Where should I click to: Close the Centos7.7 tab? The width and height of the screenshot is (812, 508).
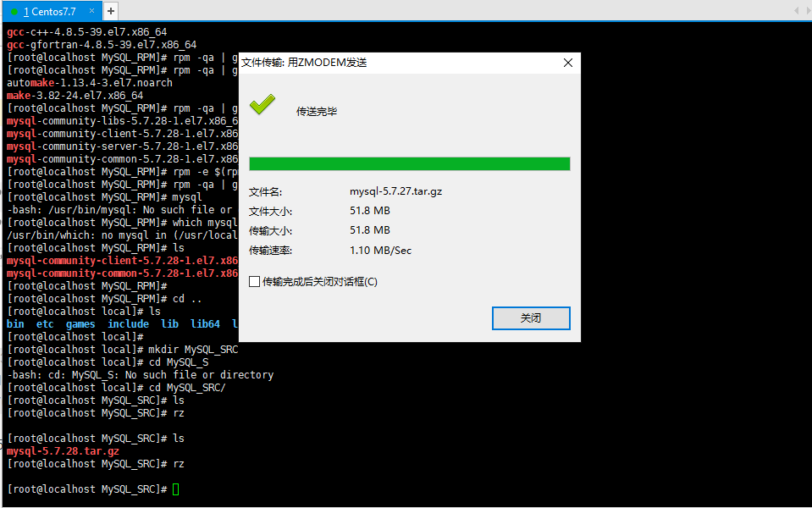click(x=91, y=10)
